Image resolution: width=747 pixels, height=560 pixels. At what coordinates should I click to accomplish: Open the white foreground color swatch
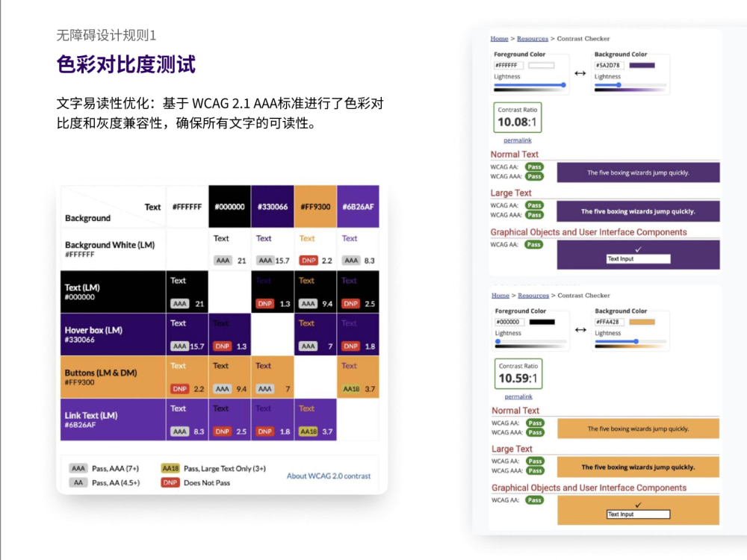pos(541,65)
